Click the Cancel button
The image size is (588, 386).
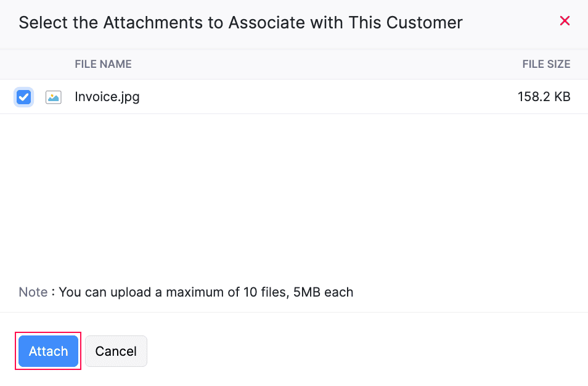point(116,351)
